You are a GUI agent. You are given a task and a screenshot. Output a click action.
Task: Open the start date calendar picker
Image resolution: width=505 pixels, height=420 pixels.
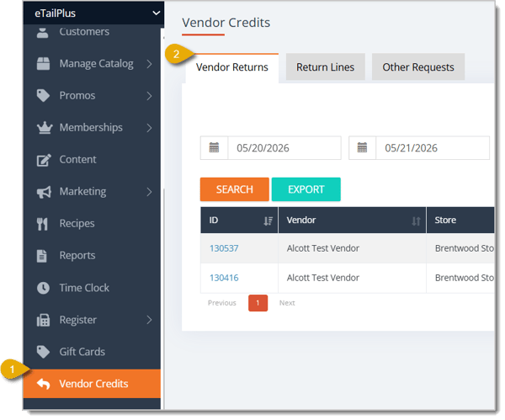coord(214,148)
